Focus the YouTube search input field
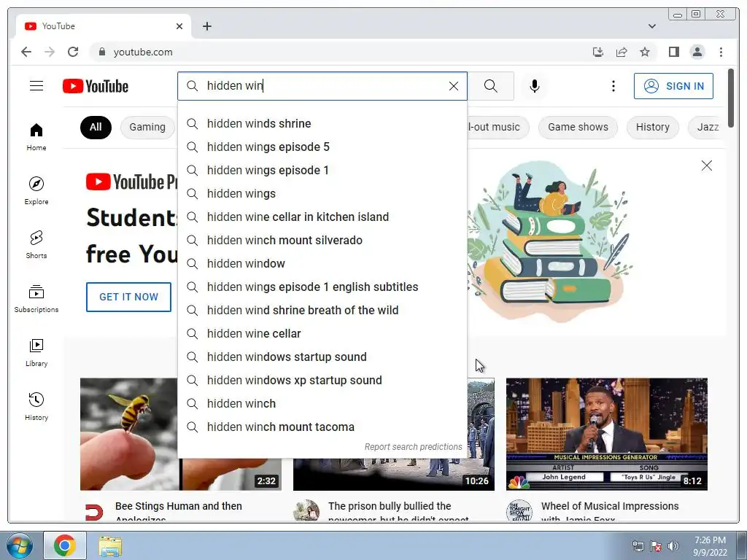Screen dimensions: 747x560 point(324,86)
